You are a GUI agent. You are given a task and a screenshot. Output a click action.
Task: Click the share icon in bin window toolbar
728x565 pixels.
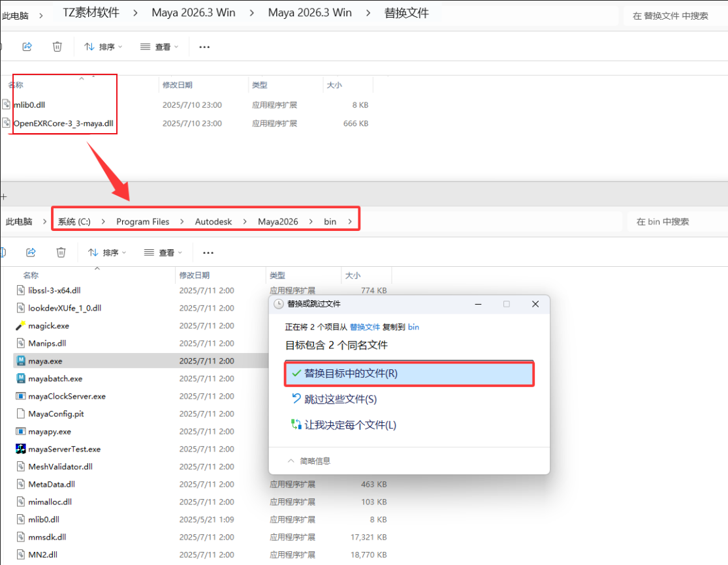coord(31,252)
